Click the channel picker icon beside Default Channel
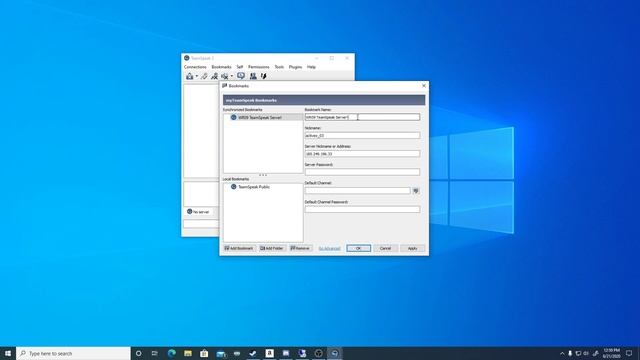 tap(416, 191)
